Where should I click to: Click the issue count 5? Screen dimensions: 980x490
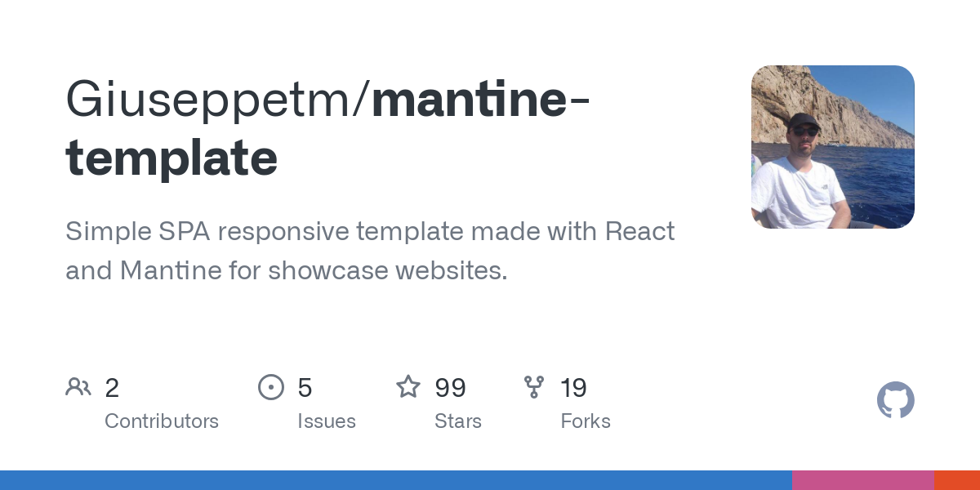[305, 388]
